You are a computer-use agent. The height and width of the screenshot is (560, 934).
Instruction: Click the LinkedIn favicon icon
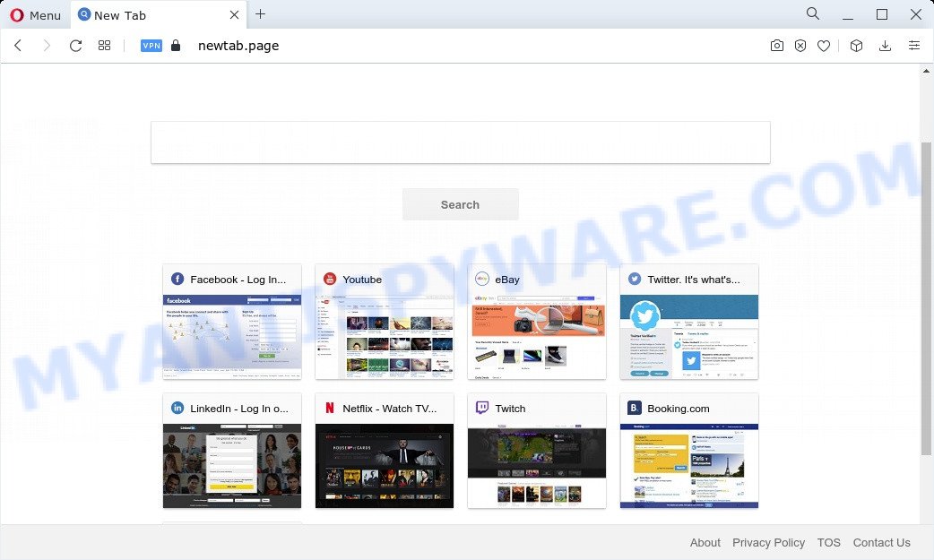point(177,408)
